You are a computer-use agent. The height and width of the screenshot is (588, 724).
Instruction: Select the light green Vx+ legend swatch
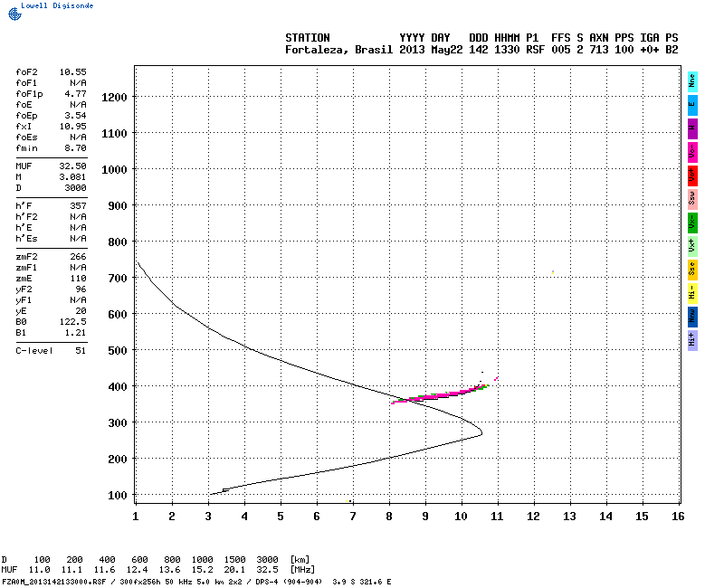point(692,246)
